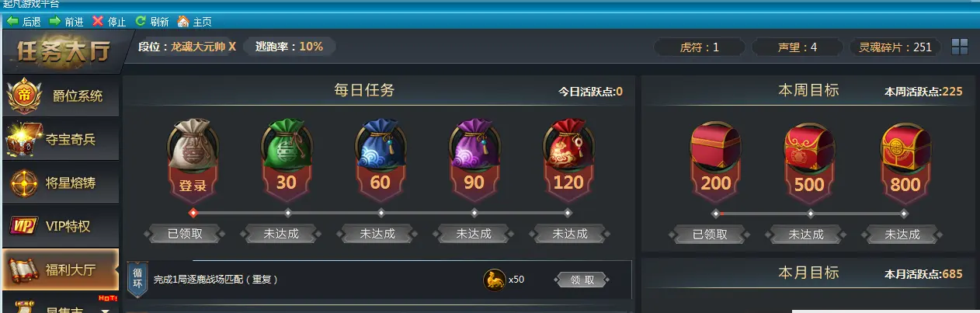Select the green pouch for 30 points

[x=287, y=145]
